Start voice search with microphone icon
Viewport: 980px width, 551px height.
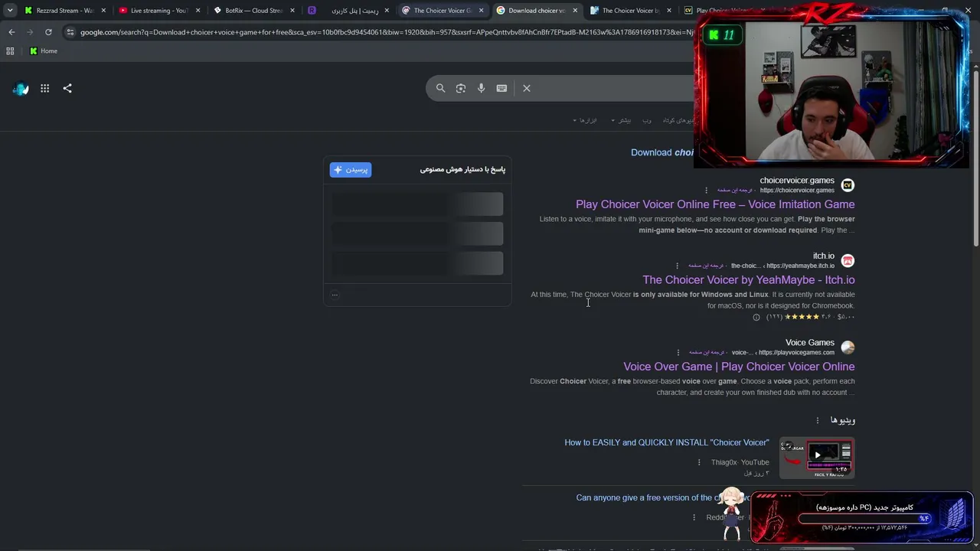point(481,88)
